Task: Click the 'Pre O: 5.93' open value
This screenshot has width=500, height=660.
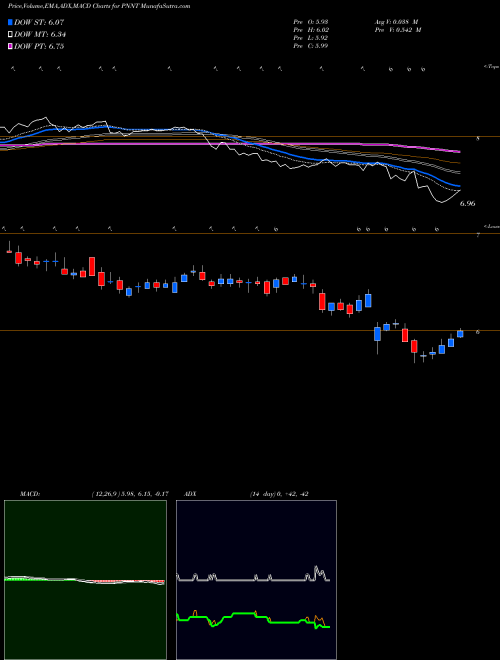Action: 311,22
